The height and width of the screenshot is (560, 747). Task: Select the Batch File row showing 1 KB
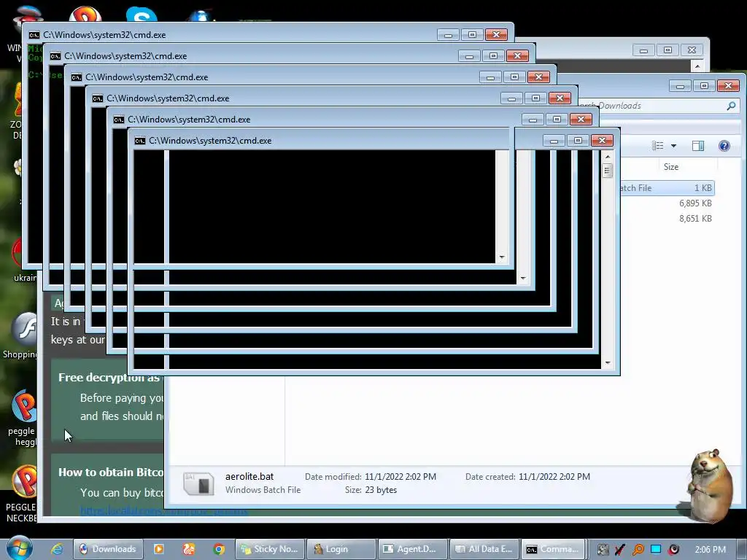point(667,188)
